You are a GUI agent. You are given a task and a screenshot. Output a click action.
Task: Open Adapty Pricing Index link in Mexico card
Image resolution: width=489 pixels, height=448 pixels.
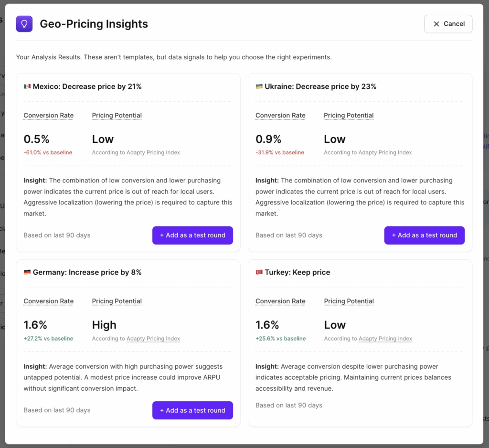(153, 152)
